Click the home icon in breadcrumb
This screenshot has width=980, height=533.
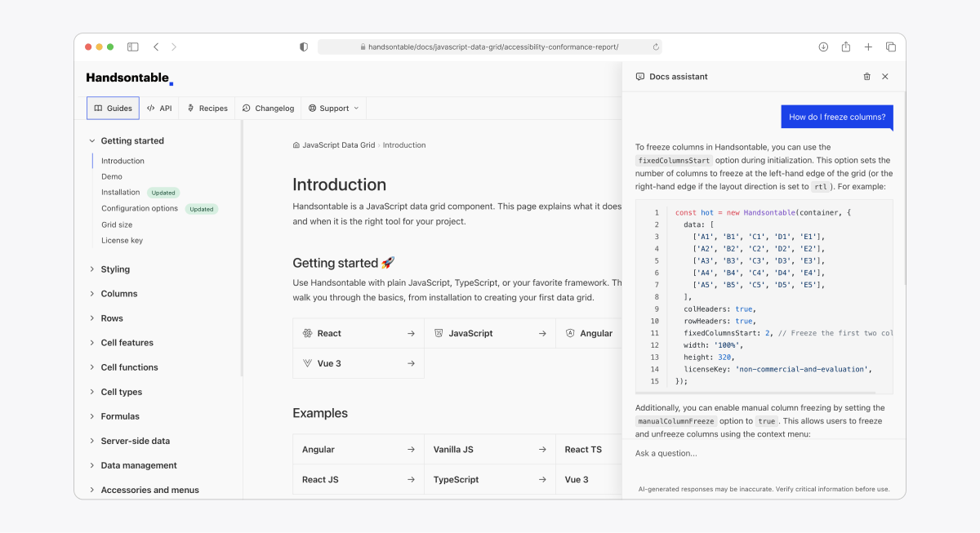tap(296, 145)
